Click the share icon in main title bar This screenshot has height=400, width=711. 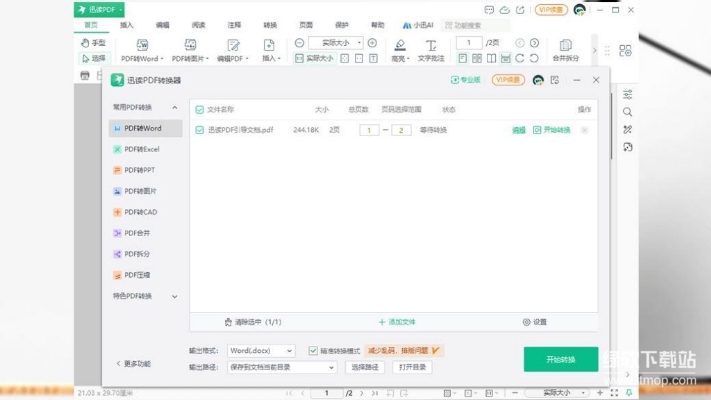[520, 10]
